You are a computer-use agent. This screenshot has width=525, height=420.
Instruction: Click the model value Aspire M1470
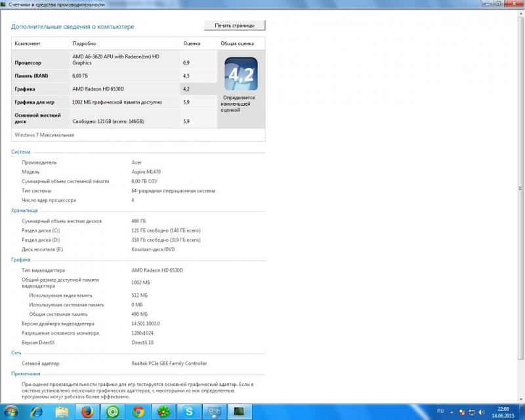click(146, 172)
